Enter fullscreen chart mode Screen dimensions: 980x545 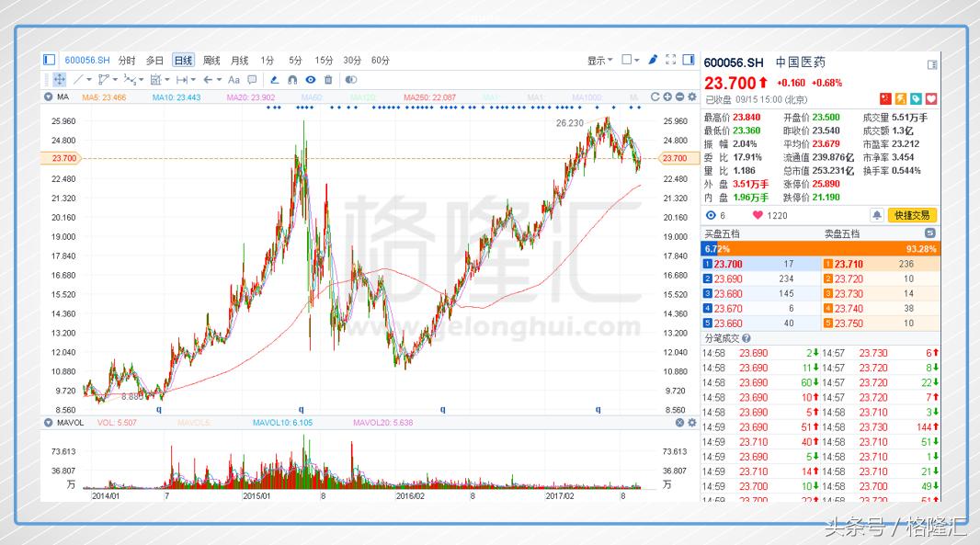point(670,60)
